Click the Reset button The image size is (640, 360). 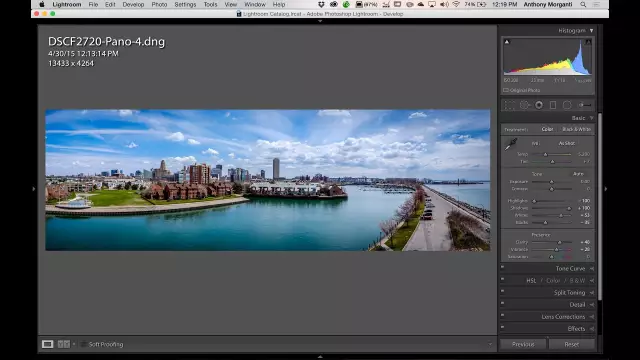(571, 344)
